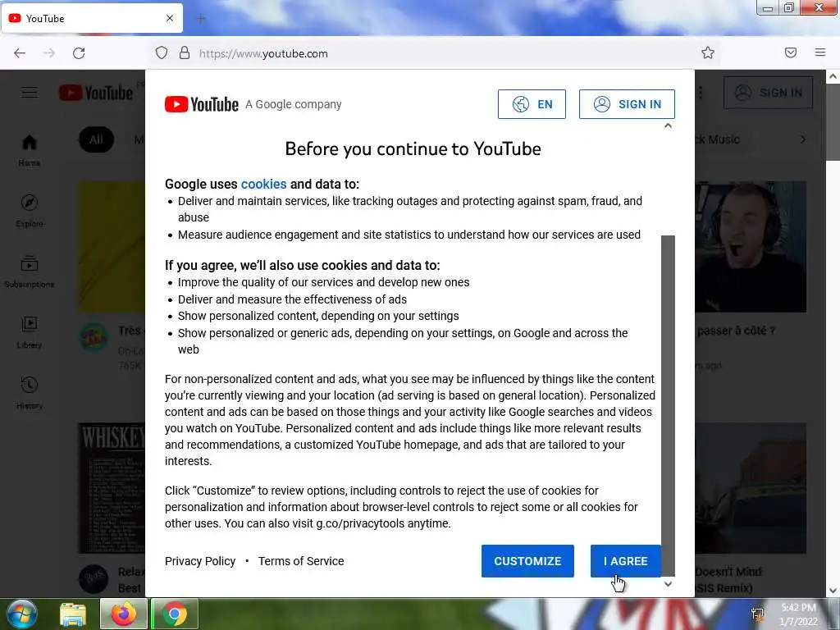Click the dialog's gray scrollbar thumb
Screen dimensions: 840x630
(x=668, y=405)
